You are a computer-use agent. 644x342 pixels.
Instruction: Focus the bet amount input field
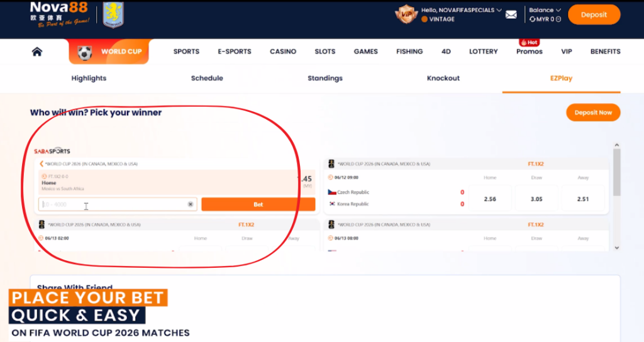[118, 204]
